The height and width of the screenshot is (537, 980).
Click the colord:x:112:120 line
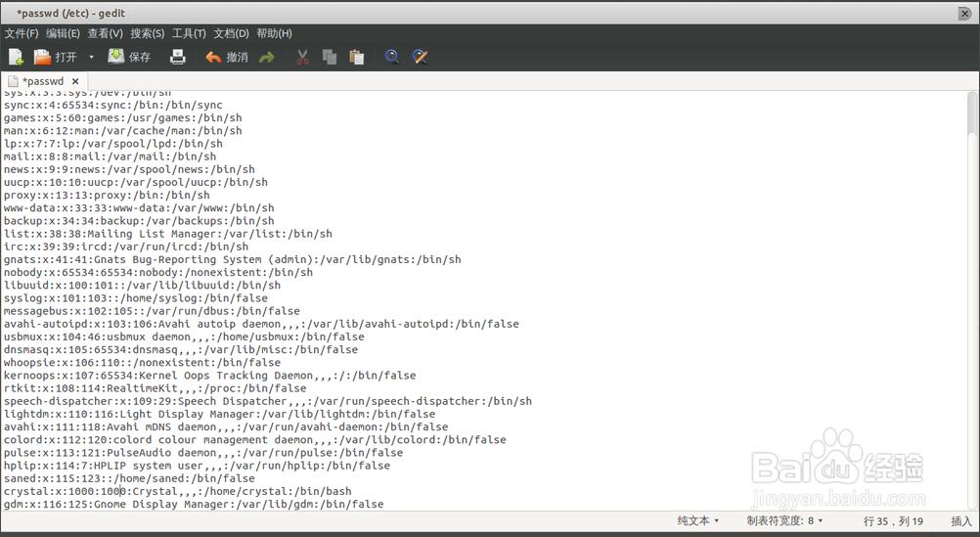[x=255, y=439]
